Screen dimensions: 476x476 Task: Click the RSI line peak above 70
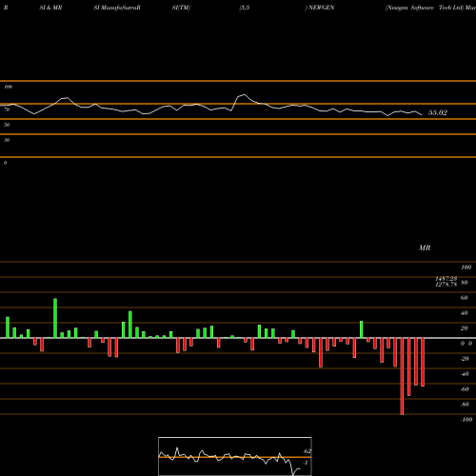[244, 94]
